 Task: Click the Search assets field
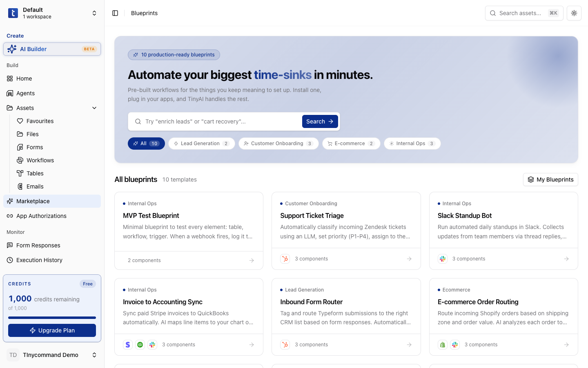pyautogui.click(x=524, y=13)
